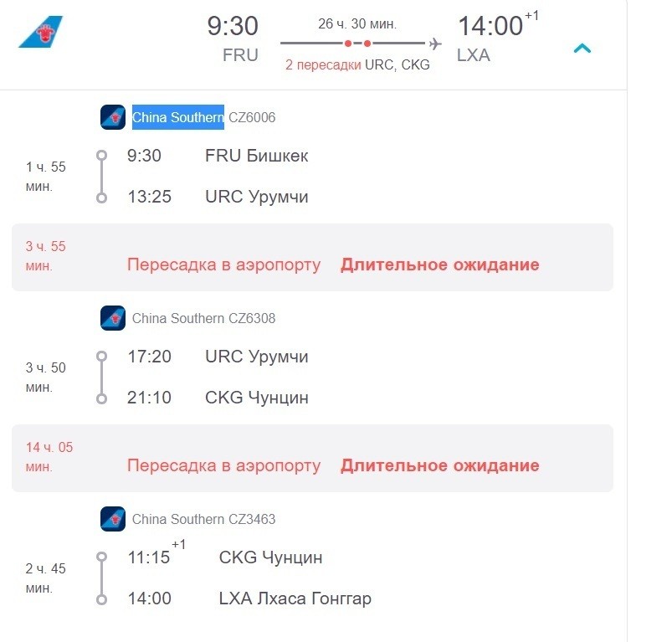Viewport: 672px width, 642px height.
Task: Click the airline icon beside flight CZ6006
Action: click(113, 117)
